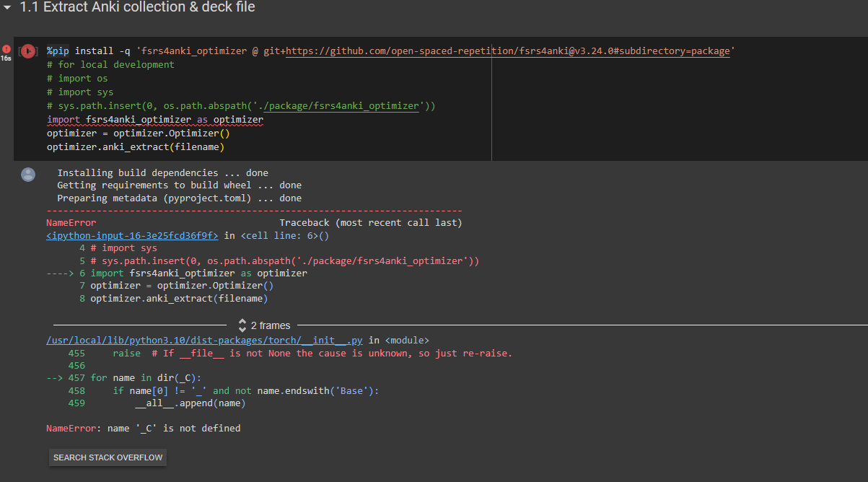Click the red exclamation badge above '16s'

(x=6, y=49)
